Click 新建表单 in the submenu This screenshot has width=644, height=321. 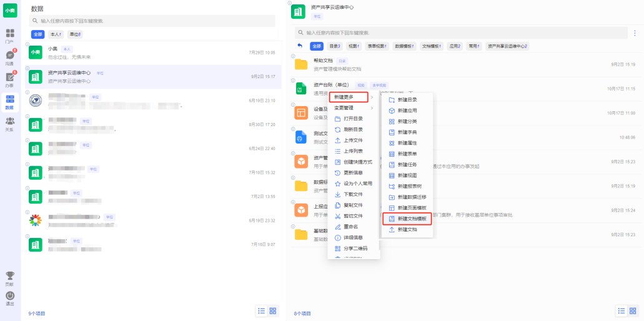(x=407, y=154)
